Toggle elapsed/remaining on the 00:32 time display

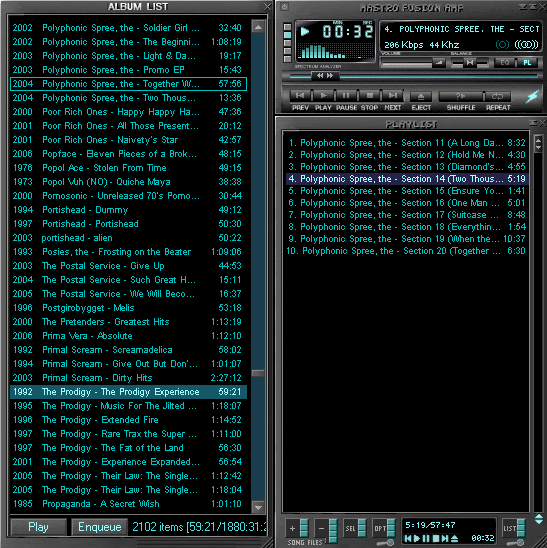click(347, 32)
